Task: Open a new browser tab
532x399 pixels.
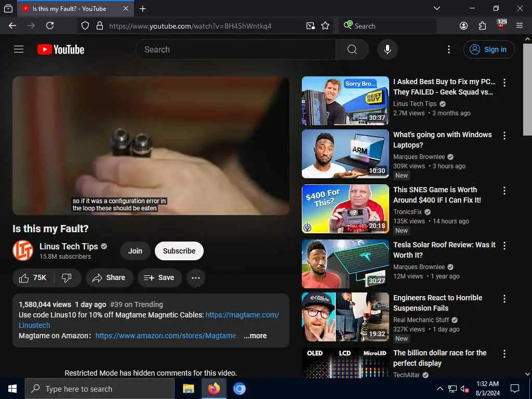Action: click(x=143, y=9)
